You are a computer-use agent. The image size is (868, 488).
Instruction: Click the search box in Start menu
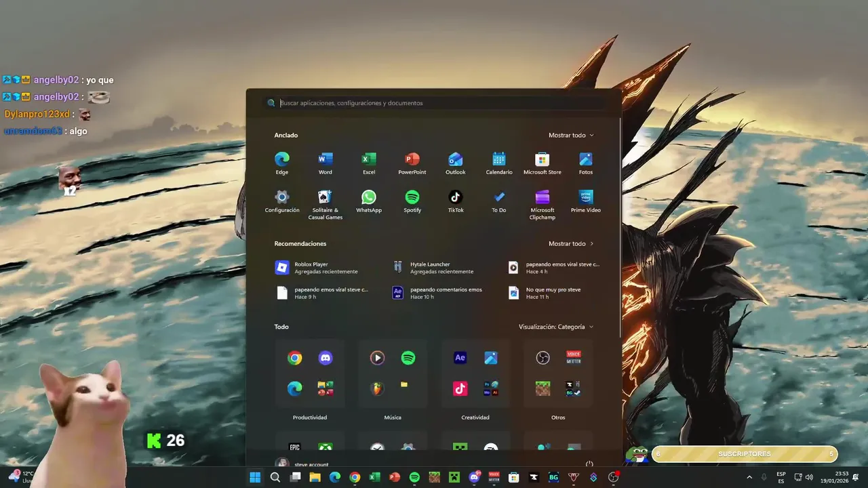(x=434, y=103)
